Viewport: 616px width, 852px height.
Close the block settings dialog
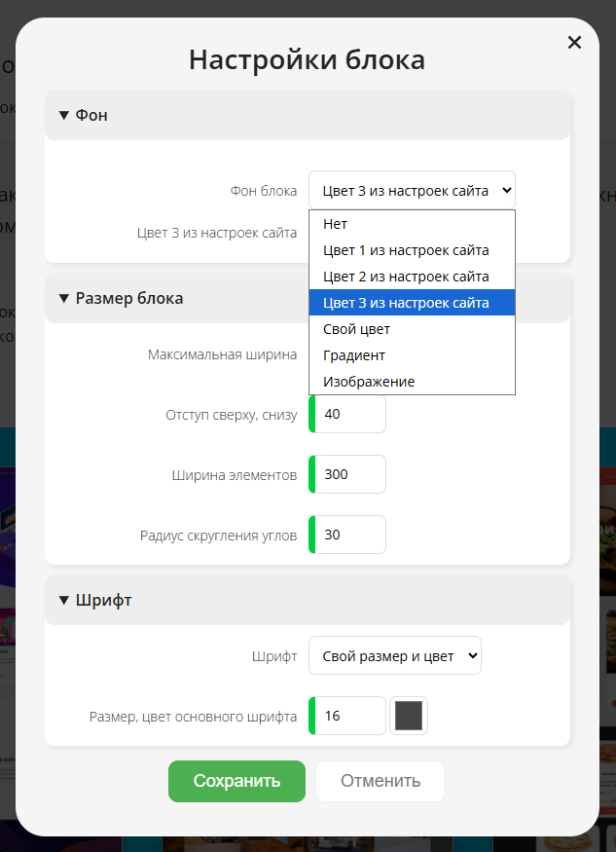point(574,43)
